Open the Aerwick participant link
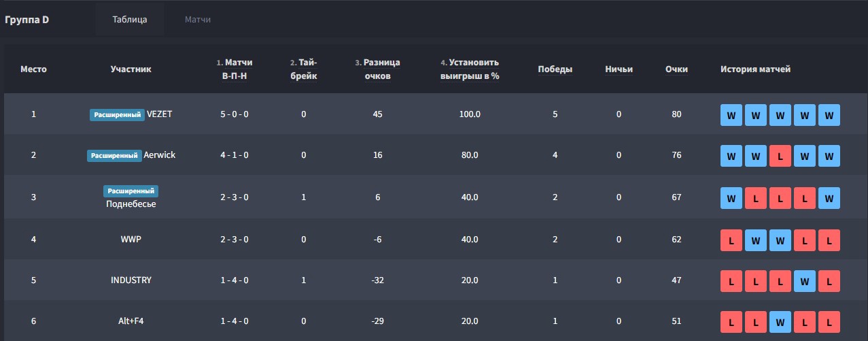This screenshot has height=341, width=868. tap(160, 155)
